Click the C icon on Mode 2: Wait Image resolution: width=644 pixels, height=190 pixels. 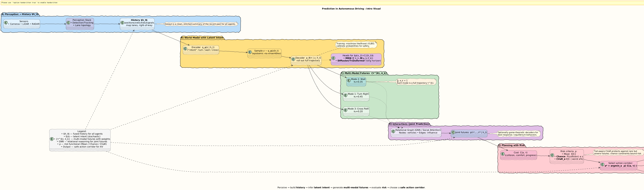coord(349,81)
